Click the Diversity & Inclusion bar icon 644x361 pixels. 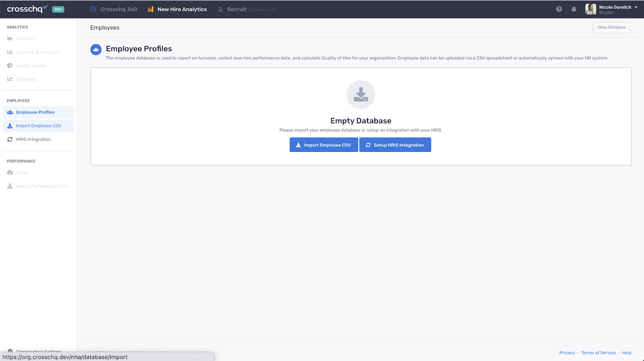pyautogui.click(x=10, y=52)
